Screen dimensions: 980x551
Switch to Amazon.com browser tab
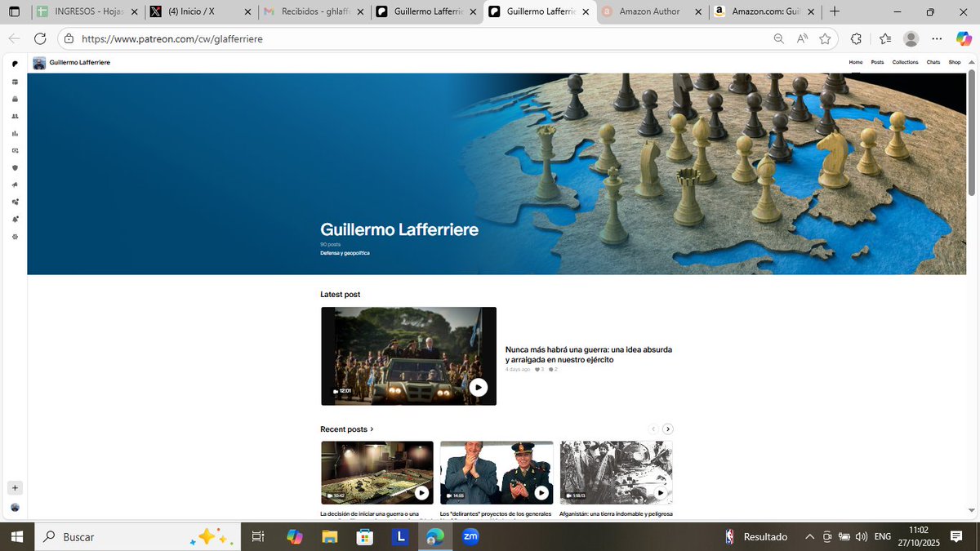(764, 12)
